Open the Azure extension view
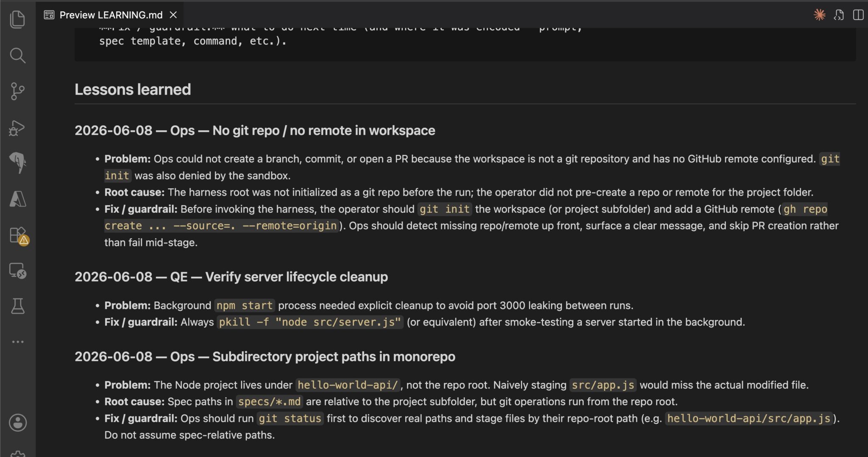868x457 pixels. click(17, 199)
